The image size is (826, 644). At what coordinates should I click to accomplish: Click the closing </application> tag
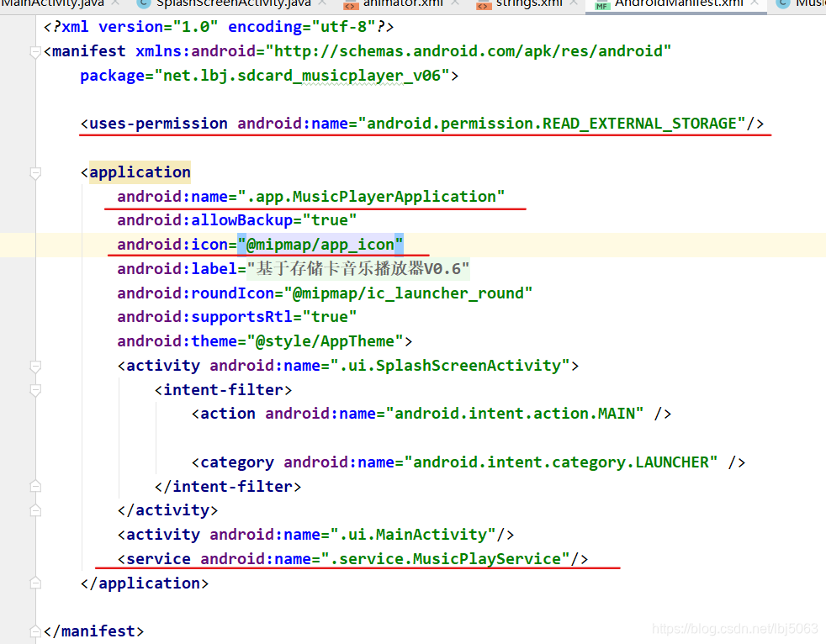click(145, 583)
